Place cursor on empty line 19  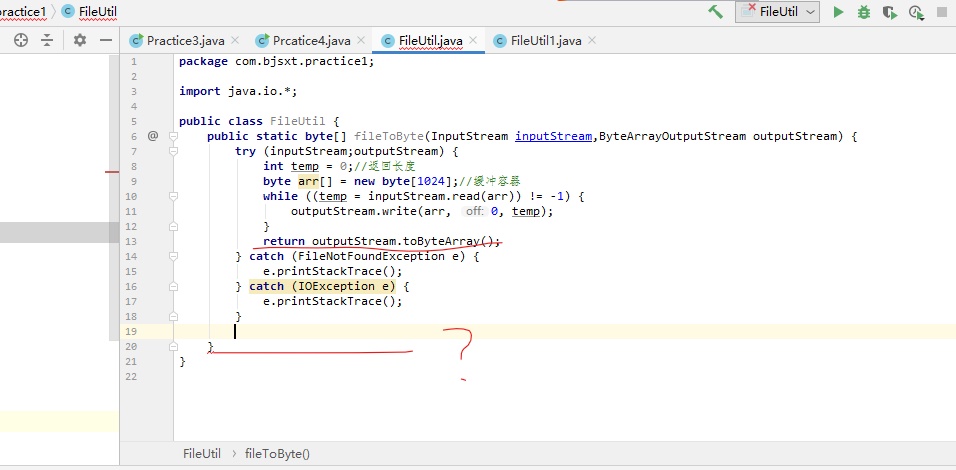click(565, 331)
